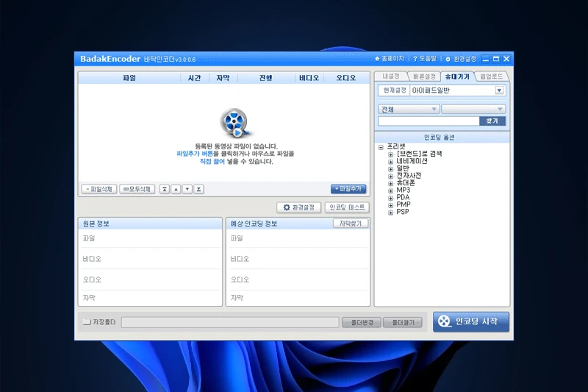Image resolution: width=588 pixels, height=392 pixels.
Task: Open 환경설정 in the title bar
Action: click(x=461, y=58)
